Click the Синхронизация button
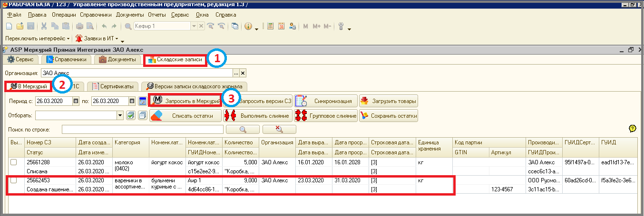This screenshot has height=216, width=644. click(x=325, y=101)
